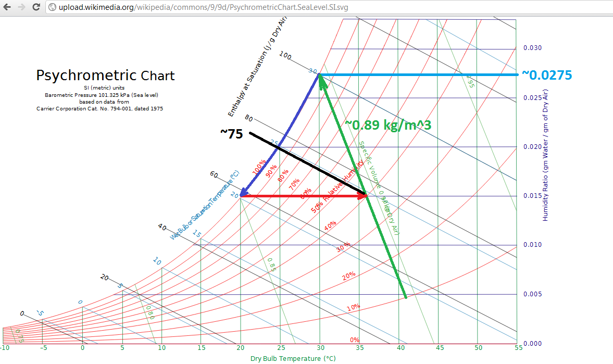
Task: Click the "Wet Bulb or Saturation Temperature" label
Action: point(205,205)
